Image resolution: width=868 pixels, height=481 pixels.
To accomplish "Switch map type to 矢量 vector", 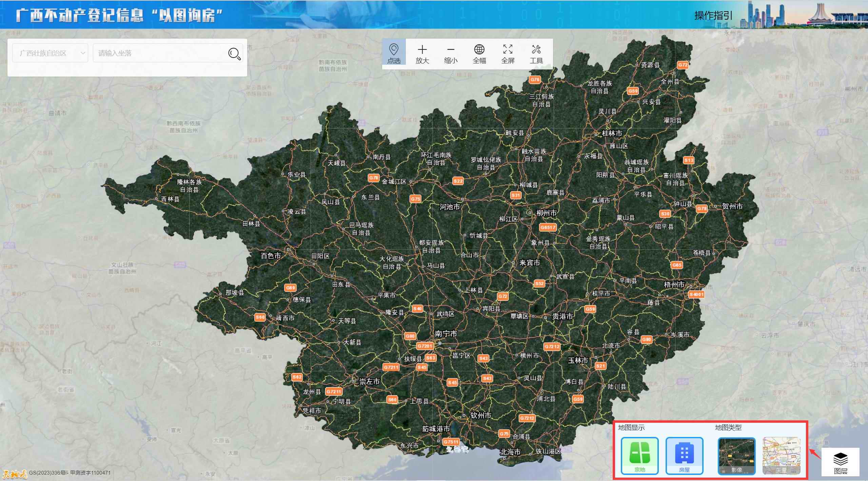I will 781,456.
